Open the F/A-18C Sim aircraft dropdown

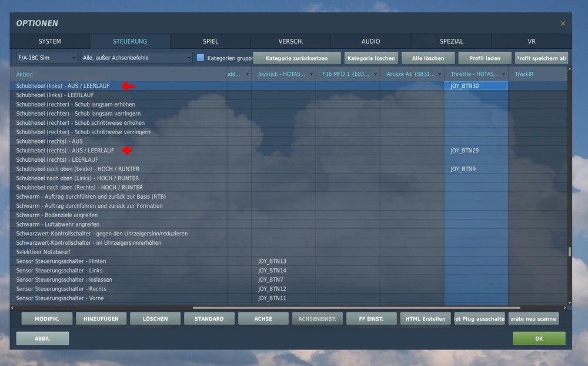click(47, 58)
